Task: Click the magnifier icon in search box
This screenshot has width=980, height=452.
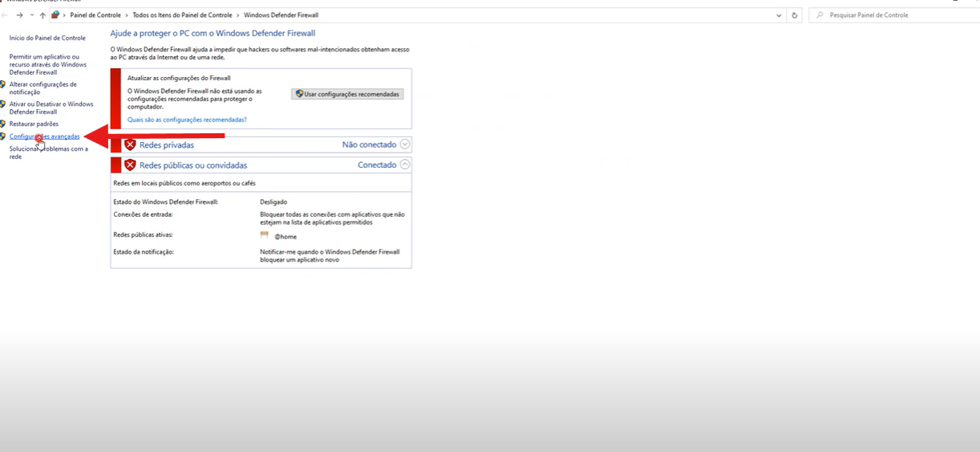Action: 820,15
